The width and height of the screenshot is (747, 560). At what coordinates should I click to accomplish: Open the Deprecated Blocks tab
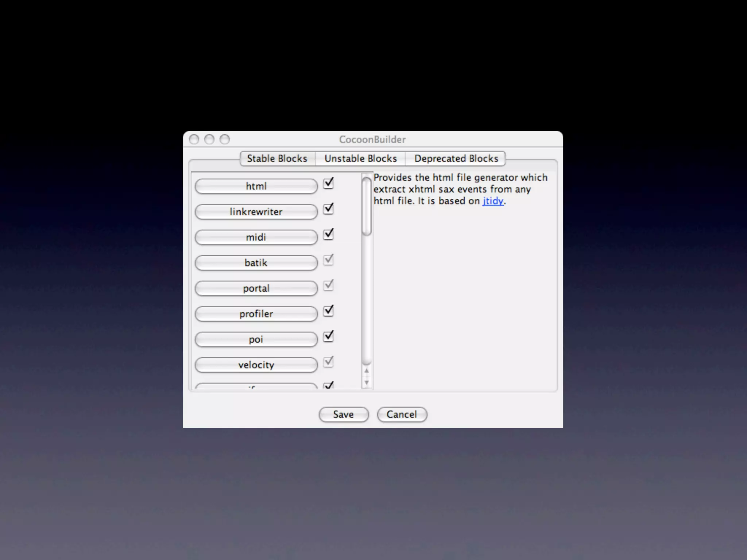pyautogui.click(x=456, y=159)
